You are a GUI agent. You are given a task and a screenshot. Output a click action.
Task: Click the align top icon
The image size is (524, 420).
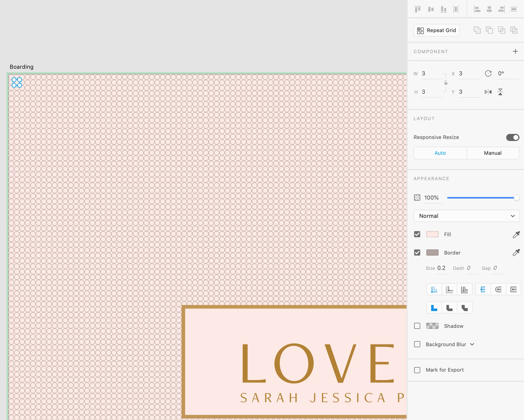tap(418, 9)
